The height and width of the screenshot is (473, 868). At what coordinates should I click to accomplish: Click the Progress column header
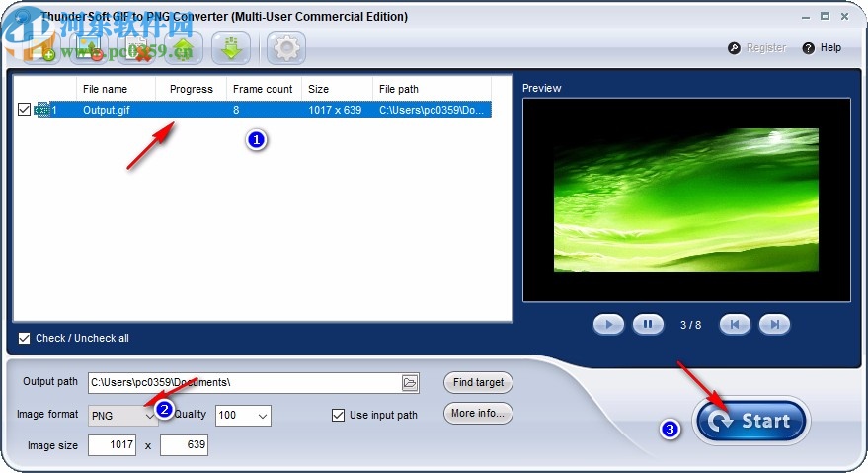(191, 89)
